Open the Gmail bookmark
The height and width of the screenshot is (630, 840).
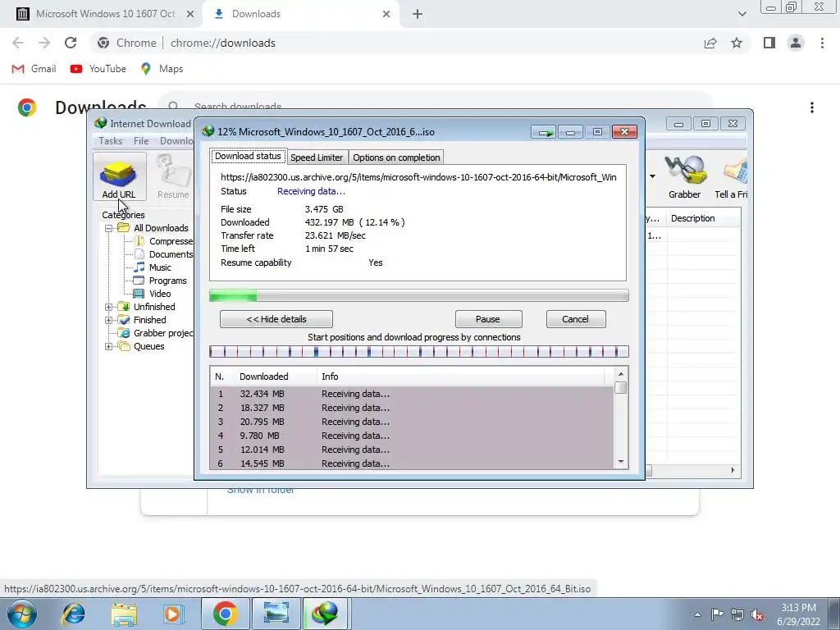coord(34,69)
